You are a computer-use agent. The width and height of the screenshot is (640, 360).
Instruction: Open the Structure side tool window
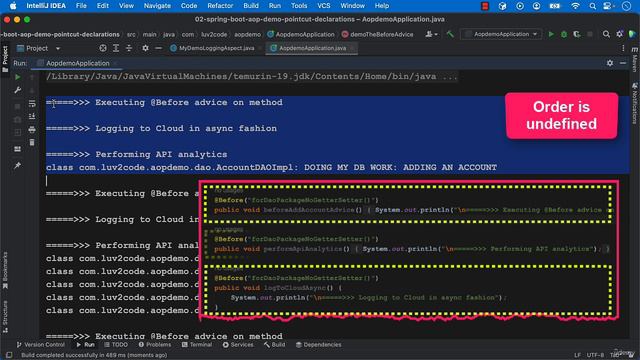click(5, 317)
